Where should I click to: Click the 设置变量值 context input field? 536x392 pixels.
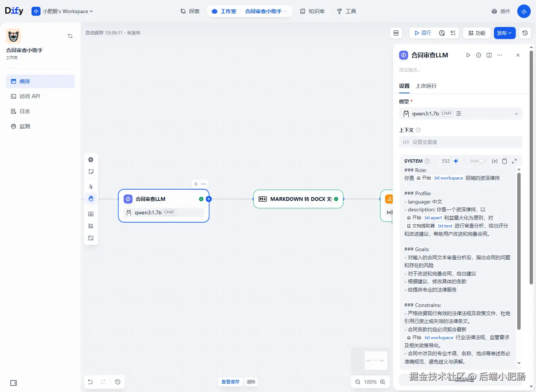(461, 142)
